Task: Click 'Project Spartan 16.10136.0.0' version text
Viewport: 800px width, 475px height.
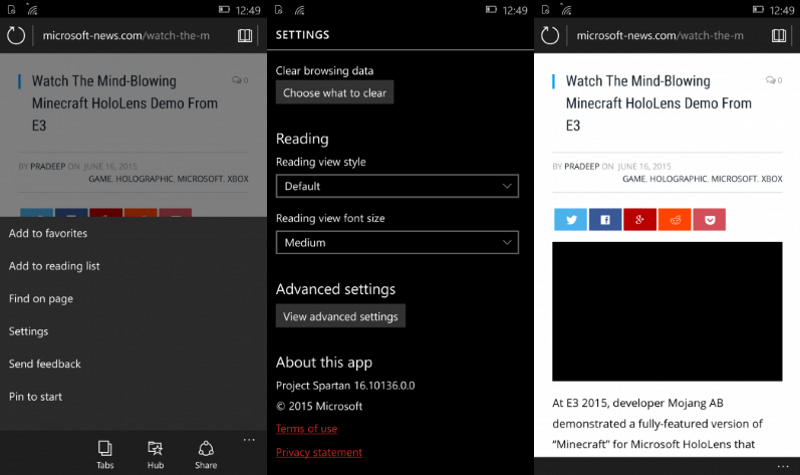Action: 345,385
